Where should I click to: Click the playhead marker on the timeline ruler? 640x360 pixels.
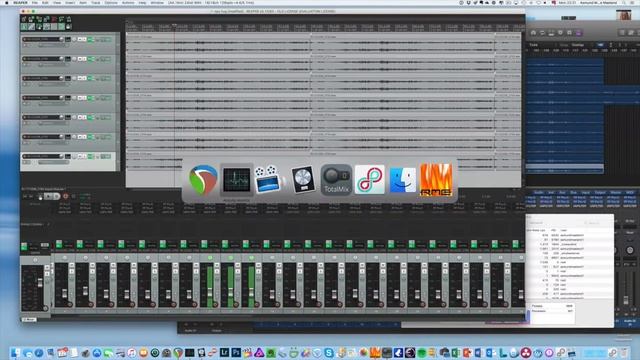click(x=174, y=26)
